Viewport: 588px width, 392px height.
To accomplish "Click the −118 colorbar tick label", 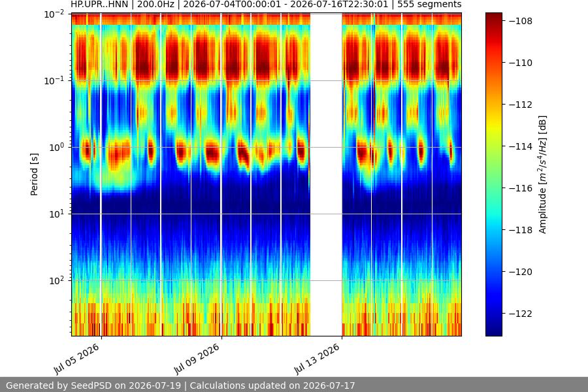I will 521,230.
